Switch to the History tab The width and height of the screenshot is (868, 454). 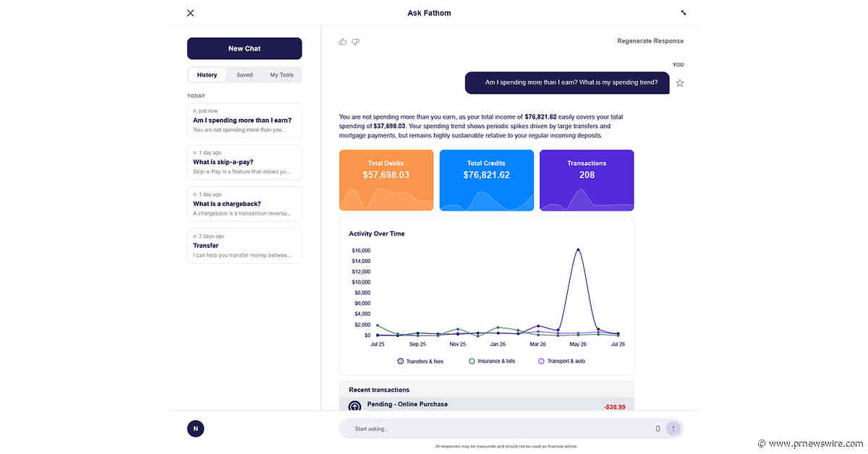tap(207, 75)
